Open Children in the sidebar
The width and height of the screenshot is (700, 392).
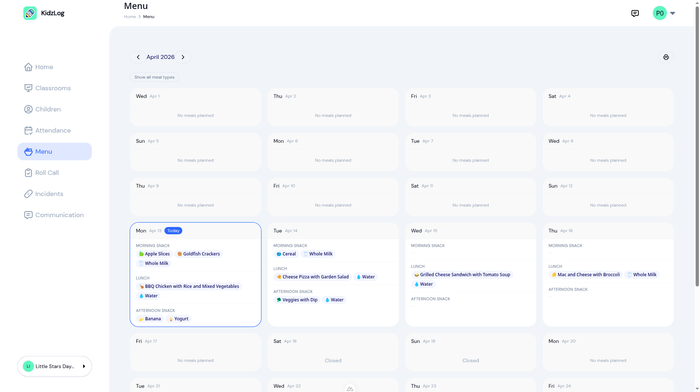click(54, 109)
